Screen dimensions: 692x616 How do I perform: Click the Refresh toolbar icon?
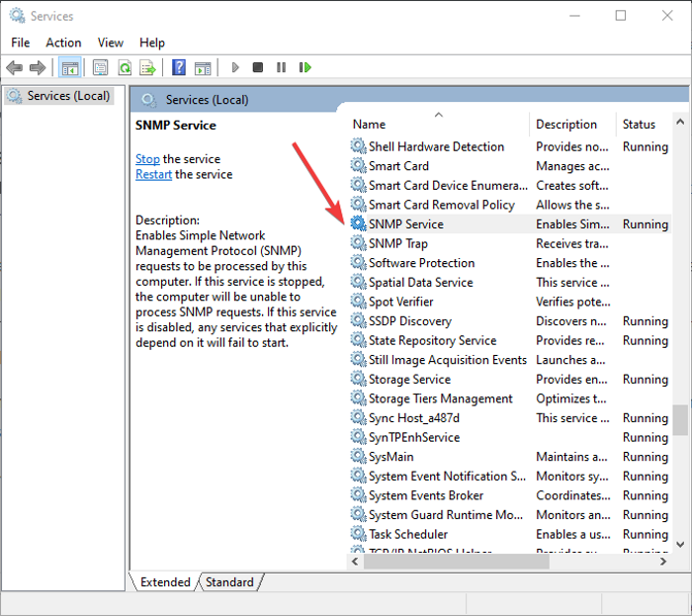click(x=125, y=67)
